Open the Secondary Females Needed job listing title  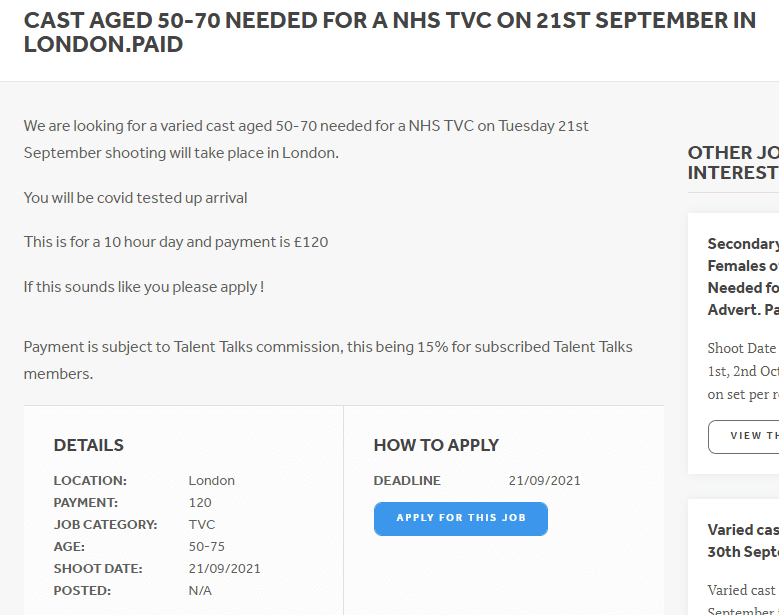[x=743, y=277]
